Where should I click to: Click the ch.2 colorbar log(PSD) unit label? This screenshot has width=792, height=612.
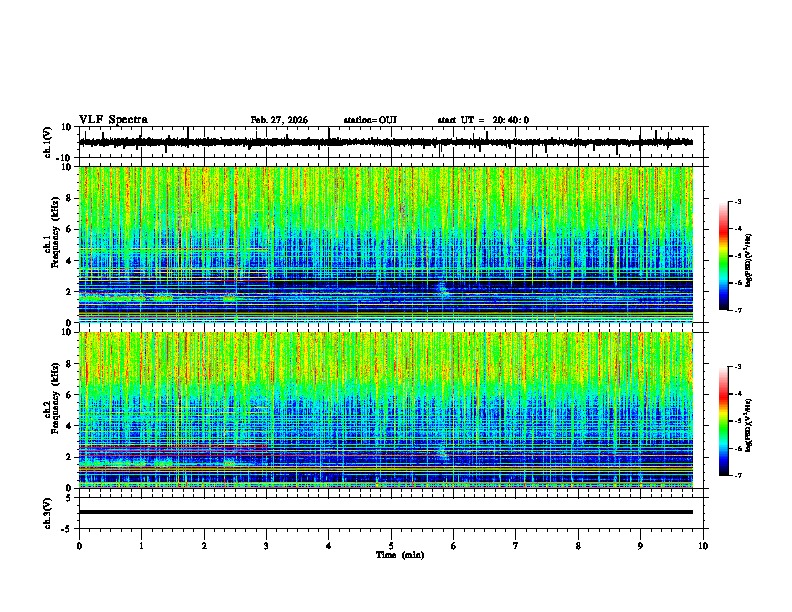coord(749,425)
